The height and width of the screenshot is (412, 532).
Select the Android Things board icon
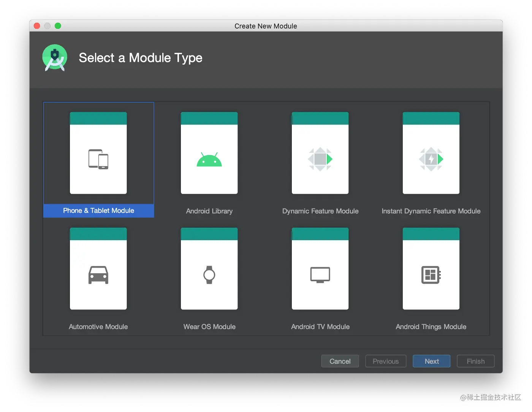click(431, 275)
